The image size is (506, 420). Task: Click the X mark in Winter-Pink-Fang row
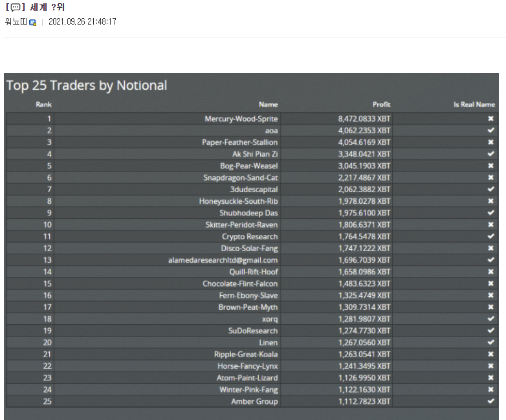pos(490,390)
